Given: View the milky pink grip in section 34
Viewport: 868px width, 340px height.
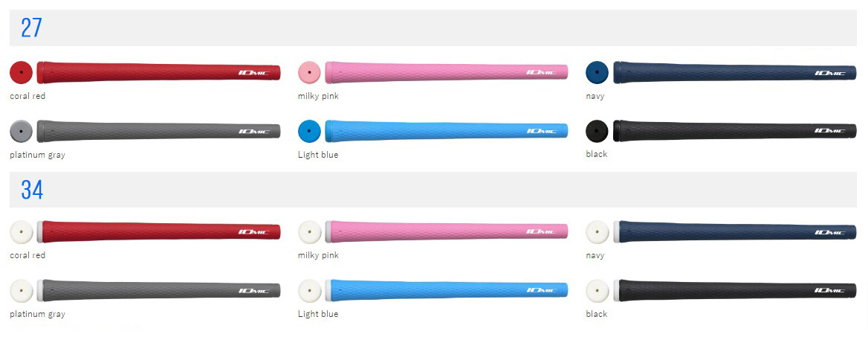Looking at the screenshot, I should point(447,231).
